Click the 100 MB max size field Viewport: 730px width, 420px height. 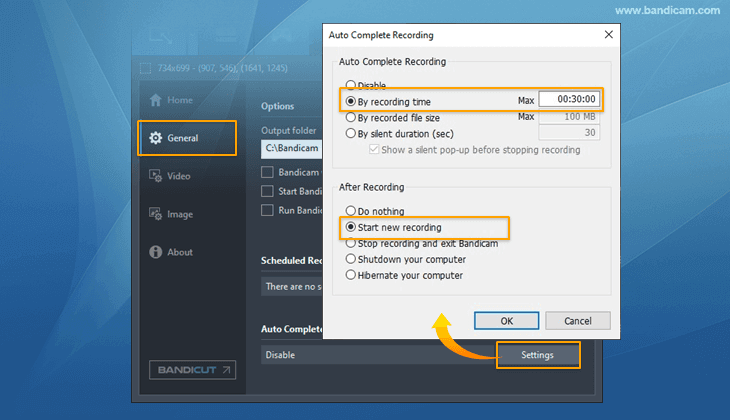[569, 117]
